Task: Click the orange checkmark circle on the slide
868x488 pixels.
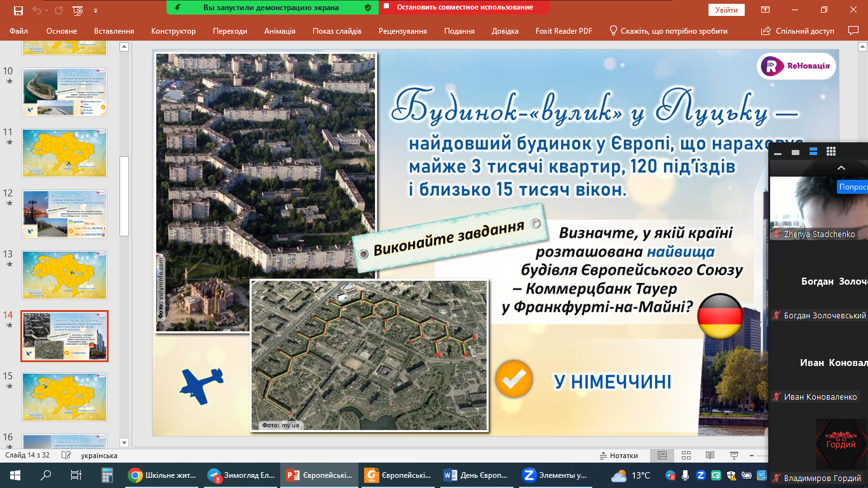Action: [x=514, y=379]
